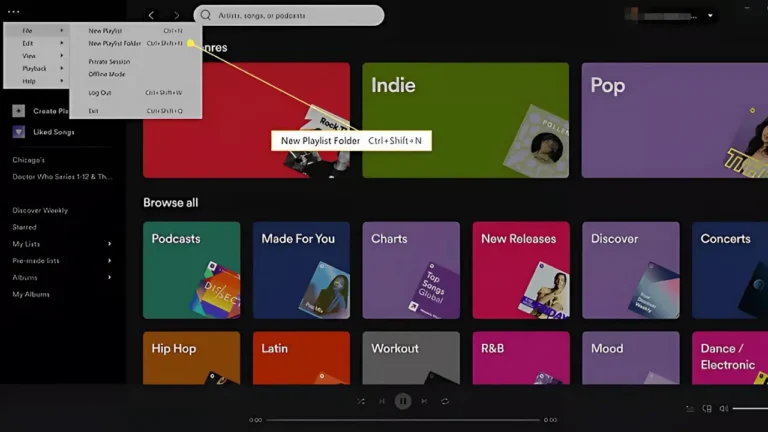Open Discover Weekly playlist

coord(40,210)
